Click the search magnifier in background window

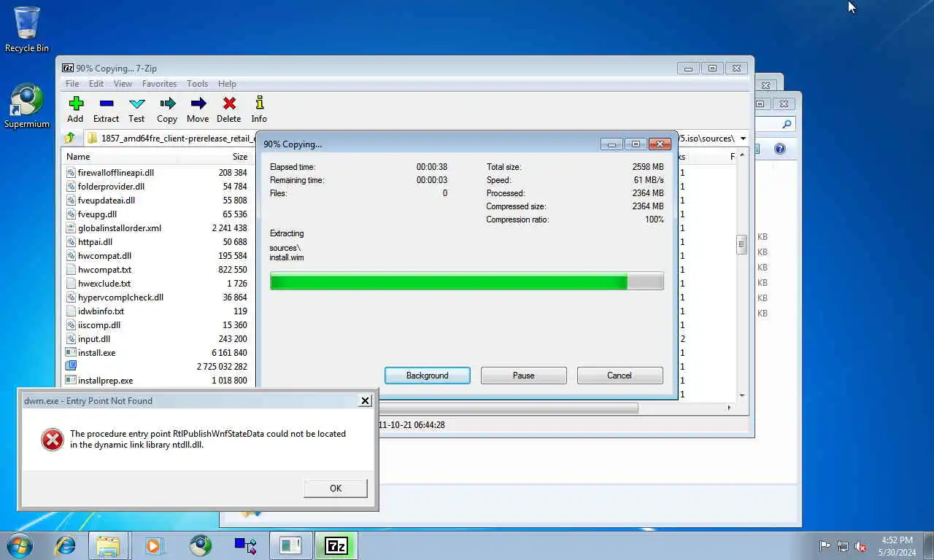click(787, 125)
